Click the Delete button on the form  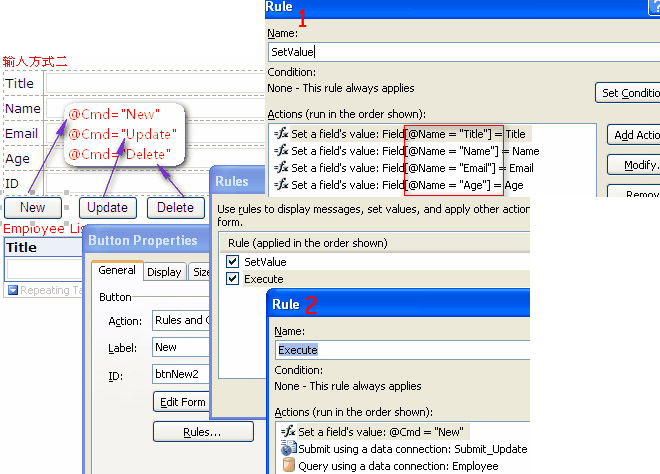pos(176,208)
